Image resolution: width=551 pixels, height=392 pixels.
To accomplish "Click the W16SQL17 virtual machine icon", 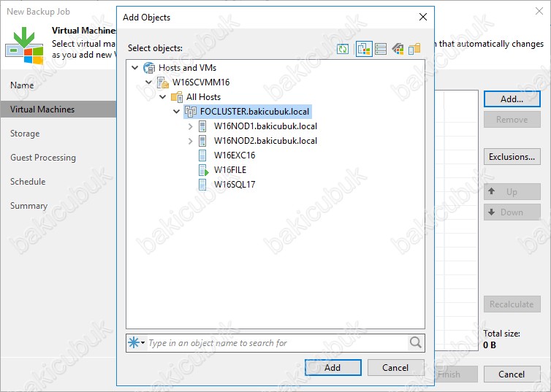I will coord(202,185).
